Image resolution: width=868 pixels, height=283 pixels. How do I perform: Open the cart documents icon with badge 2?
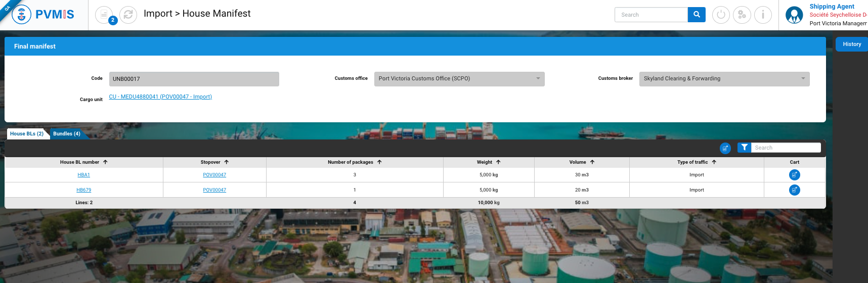(x=104, y=15)
